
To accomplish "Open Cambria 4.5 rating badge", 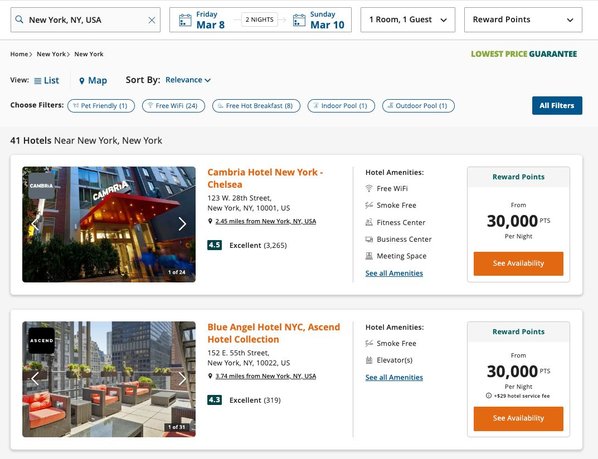I will (214, 245).
